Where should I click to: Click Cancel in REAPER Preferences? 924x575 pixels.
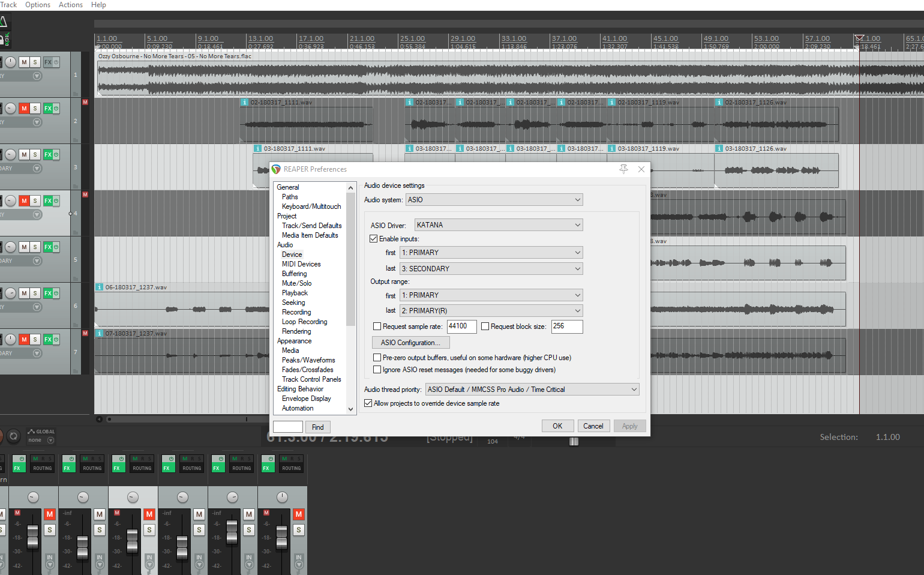click(593, 426)
